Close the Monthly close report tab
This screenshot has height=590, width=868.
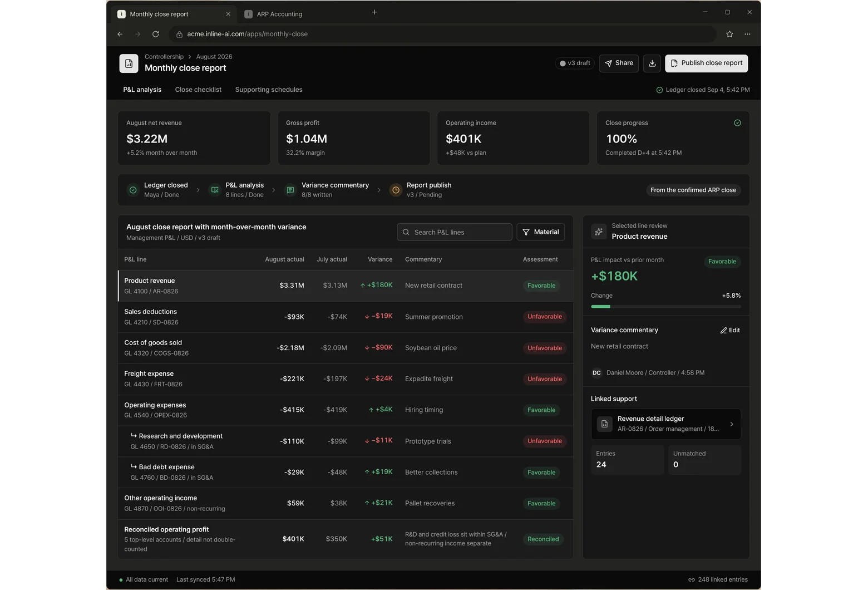(228, 14)
